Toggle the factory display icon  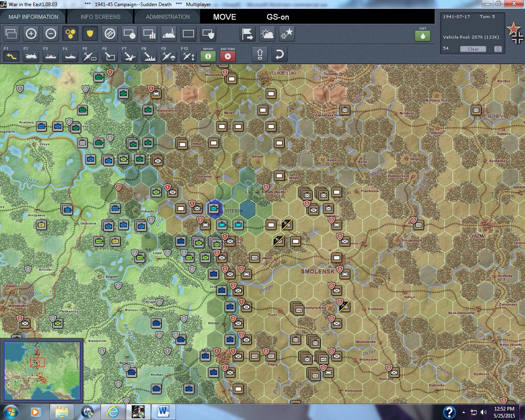(169, 34)
